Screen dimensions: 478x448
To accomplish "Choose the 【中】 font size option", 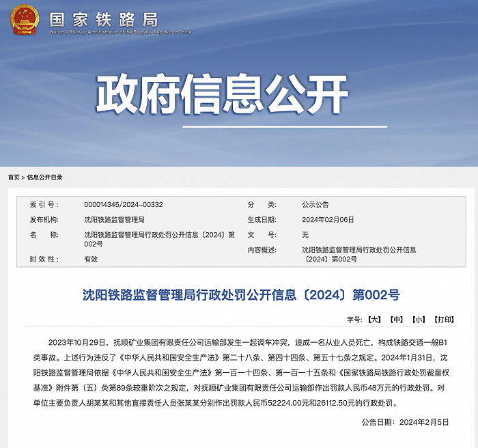I will click(x=396, y=319).
